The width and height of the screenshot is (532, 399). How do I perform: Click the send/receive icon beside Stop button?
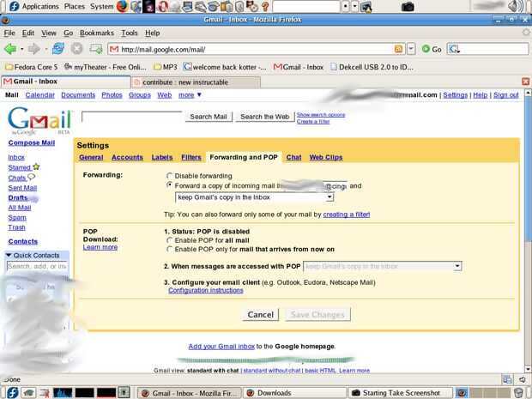point(96,49)
